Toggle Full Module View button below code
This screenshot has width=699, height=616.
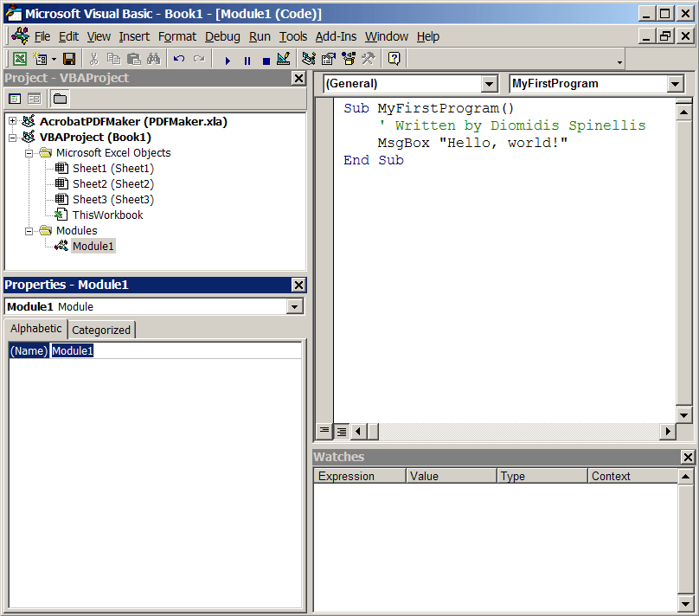click(x=342, y=431)
